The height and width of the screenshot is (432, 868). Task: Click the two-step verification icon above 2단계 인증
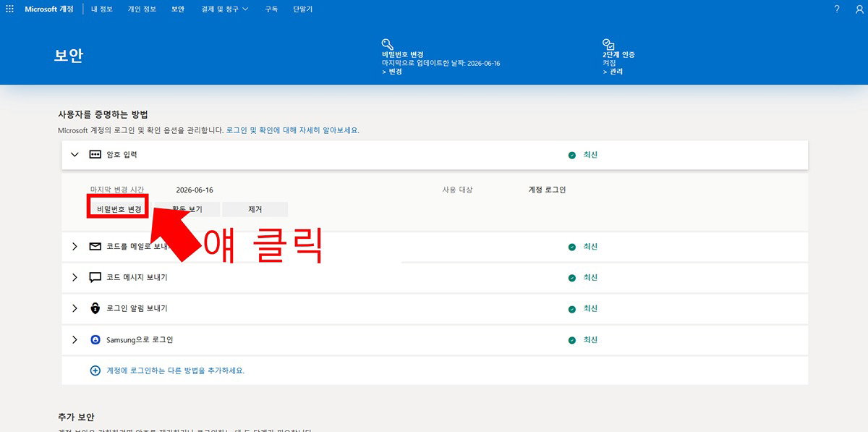[x=608, y=43]
